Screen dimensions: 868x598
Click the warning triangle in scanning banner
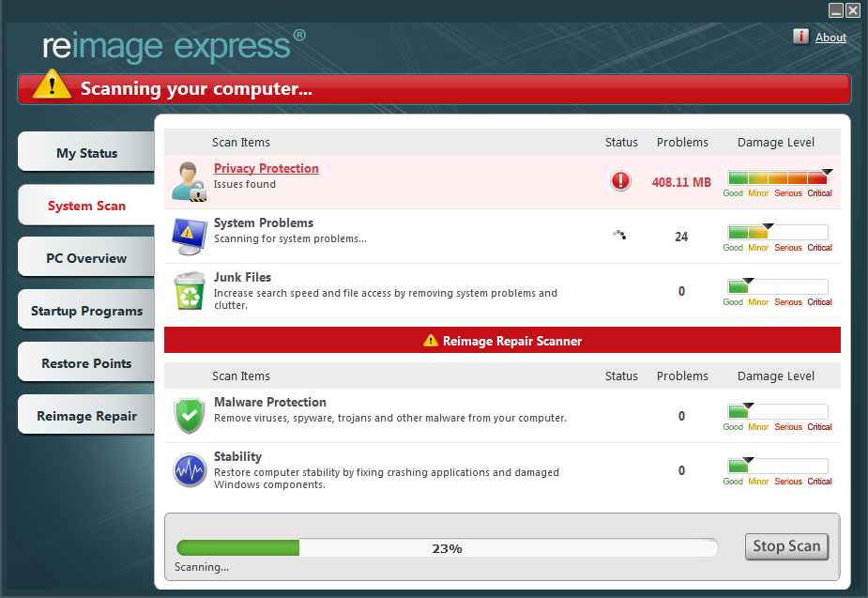pos(52,84)
